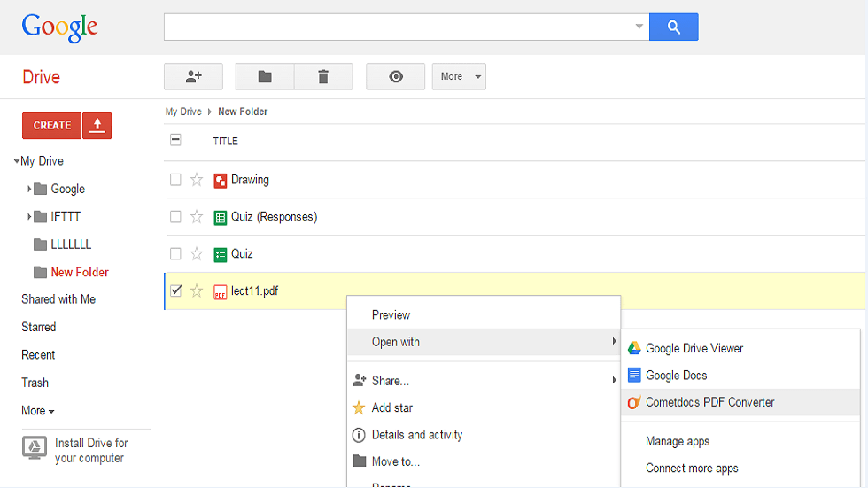
Task: Open Shared with Me in sidebar
Action: 58,299
